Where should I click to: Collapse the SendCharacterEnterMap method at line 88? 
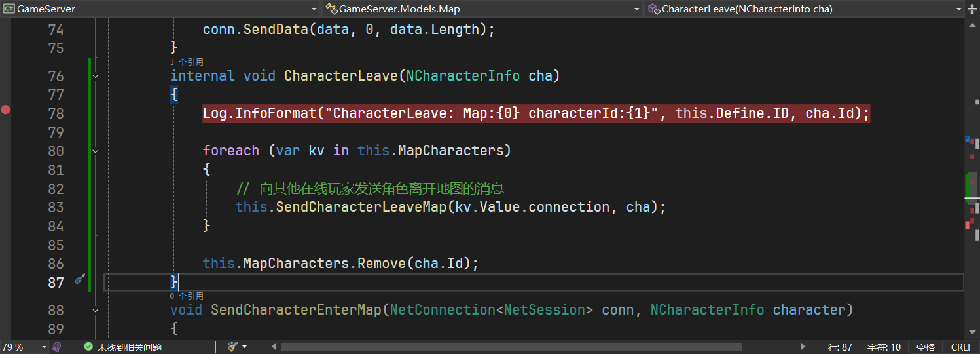point(96,310)
